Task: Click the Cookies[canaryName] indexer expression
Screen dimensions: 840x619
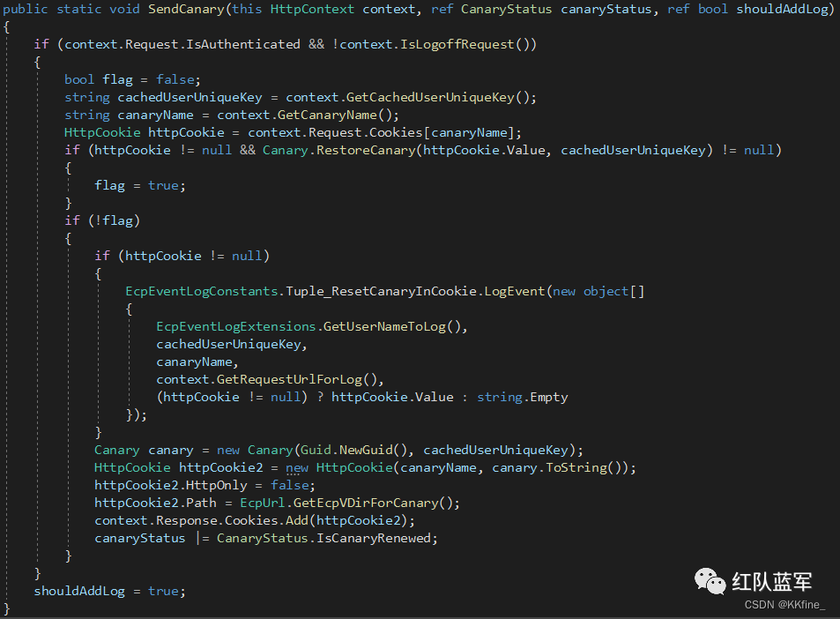Action: [x=442, y=133]
